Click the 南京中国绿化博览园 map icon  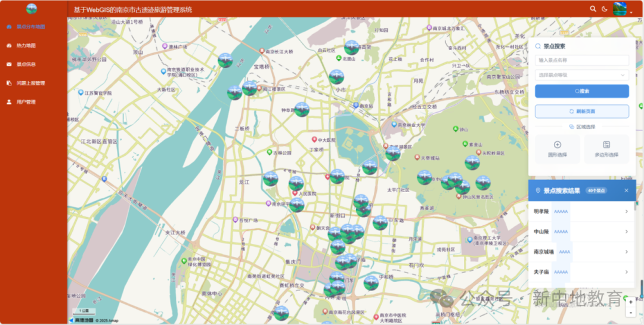tap(184, 261)
